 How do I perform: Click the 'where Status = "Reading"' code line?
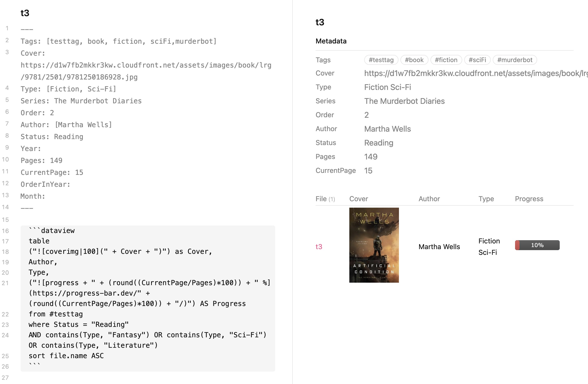(79, 324)
